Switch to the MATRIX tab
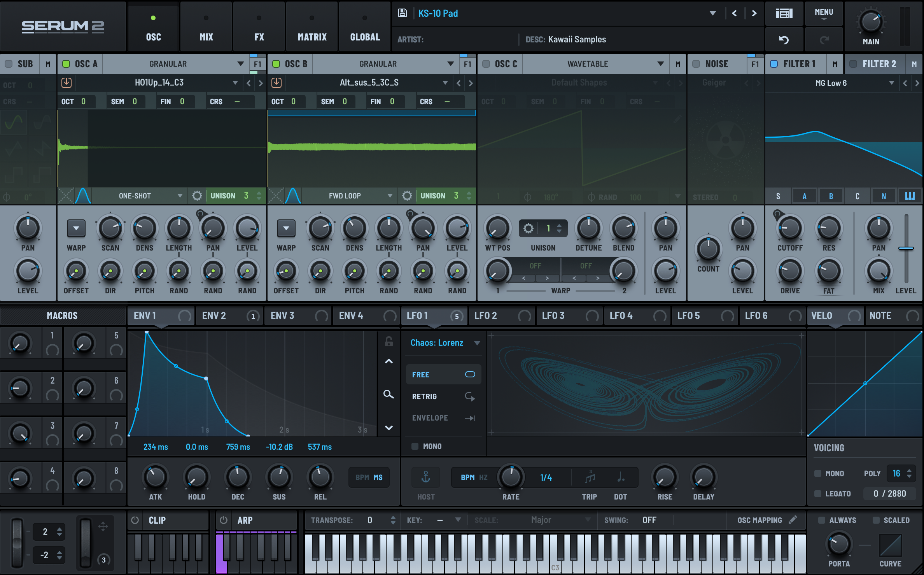Screen dimensions: 924x575 [x=312, y=26]
